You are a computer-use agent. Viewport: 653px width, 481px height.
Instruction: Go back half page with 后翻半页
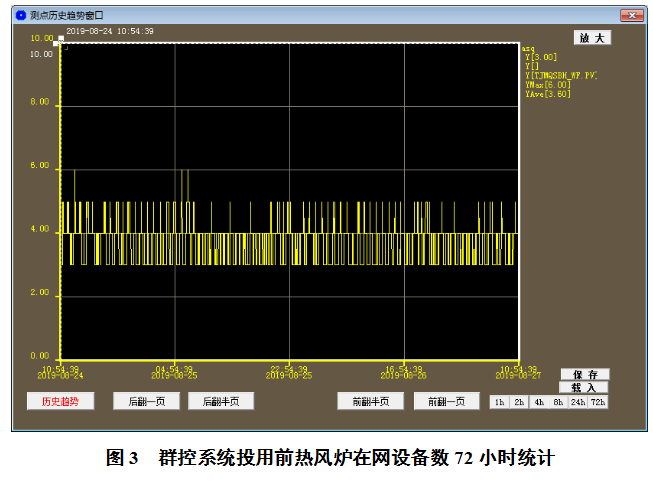pos(221,402)
